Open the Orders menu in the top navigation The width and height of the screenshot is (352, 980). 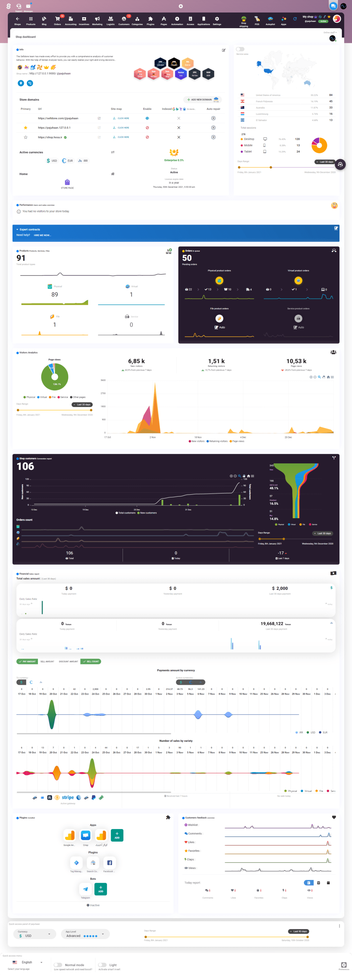tap(58, 20)
